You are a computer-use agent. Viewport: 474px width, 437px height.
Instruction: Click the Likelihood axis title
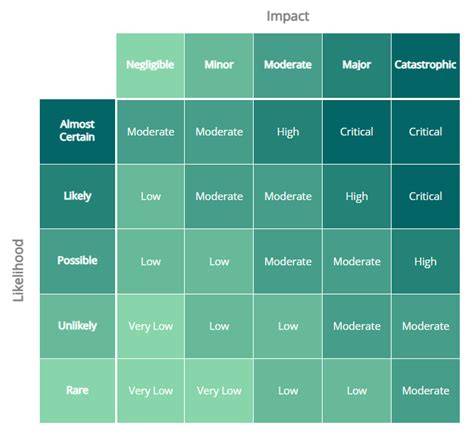[x=18, y=270]
